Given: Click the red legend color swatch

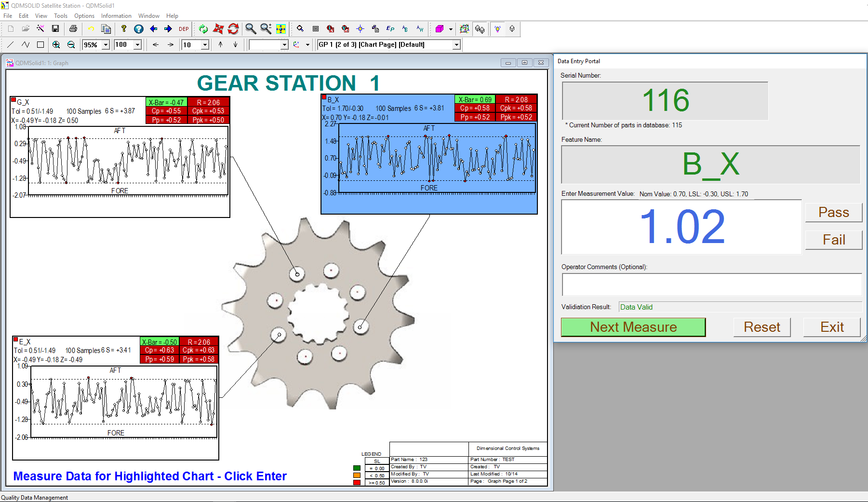Looking at the screenshot, I should tap(357, 482).
